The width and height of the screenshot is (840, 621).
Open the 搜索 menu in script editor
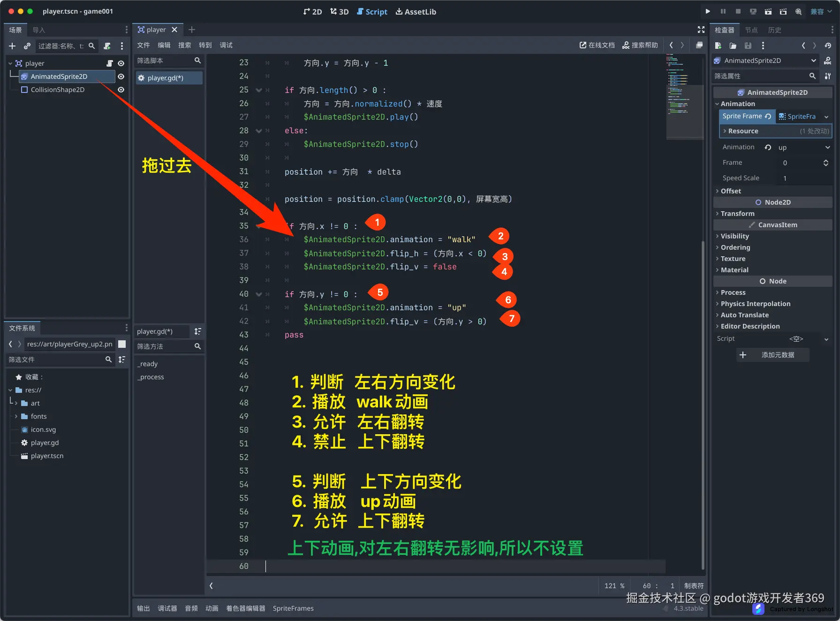pyautogui.click(x=185, y=45)
